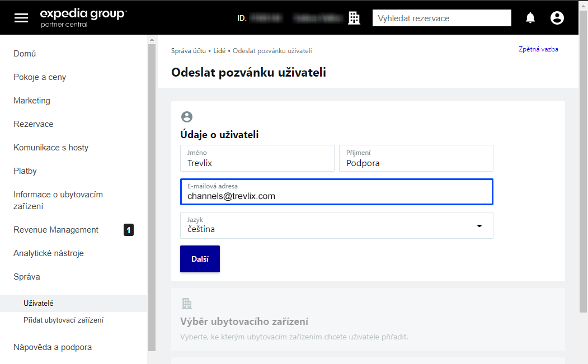Click the Expedia Group logo

[x=83, y=17]
